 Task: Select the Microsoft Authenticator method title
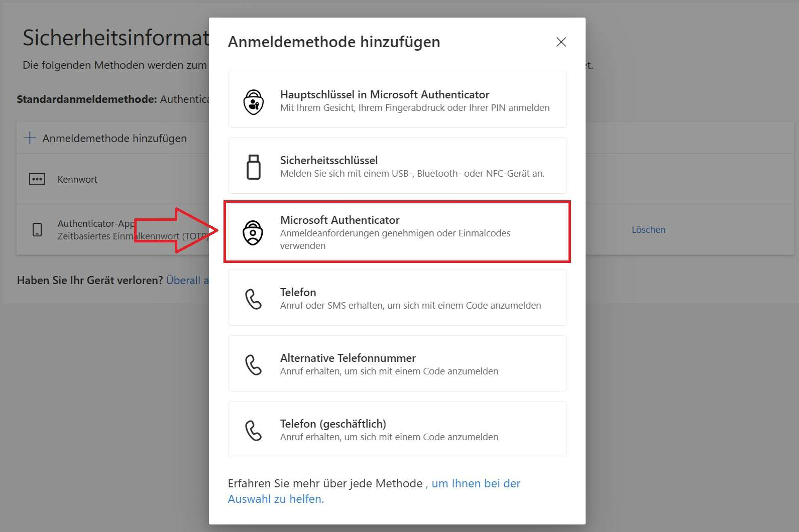pyautogui.click(x=339, y=220)
